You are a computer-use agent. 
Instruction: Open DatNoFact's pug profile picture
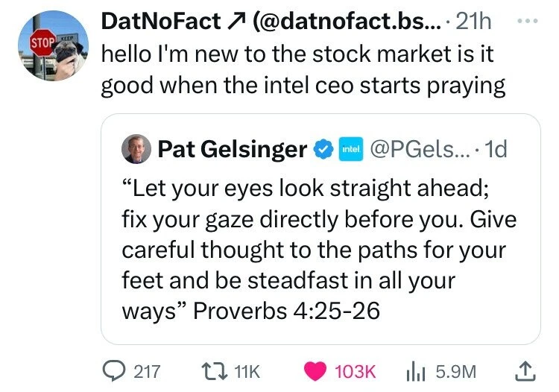54,45
